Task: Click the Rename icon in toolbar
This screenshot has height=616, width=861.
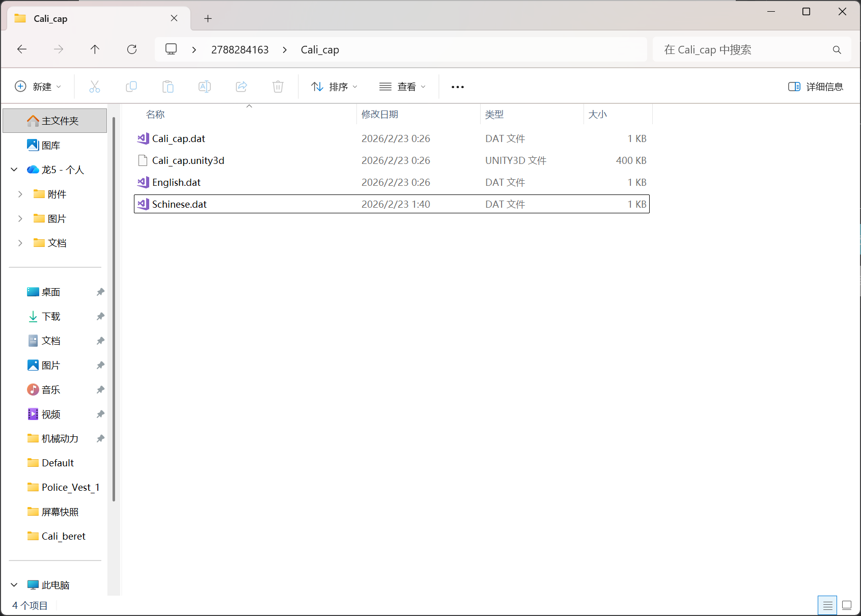Action: tap(205, 87)
